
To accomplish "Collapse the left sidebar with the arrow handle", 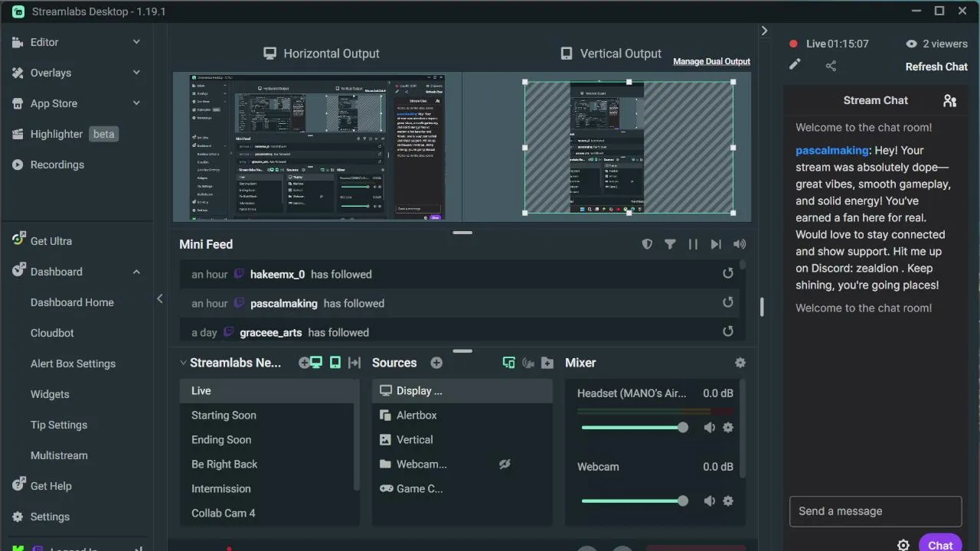I will pyautogui.click(x=160, y=298).
